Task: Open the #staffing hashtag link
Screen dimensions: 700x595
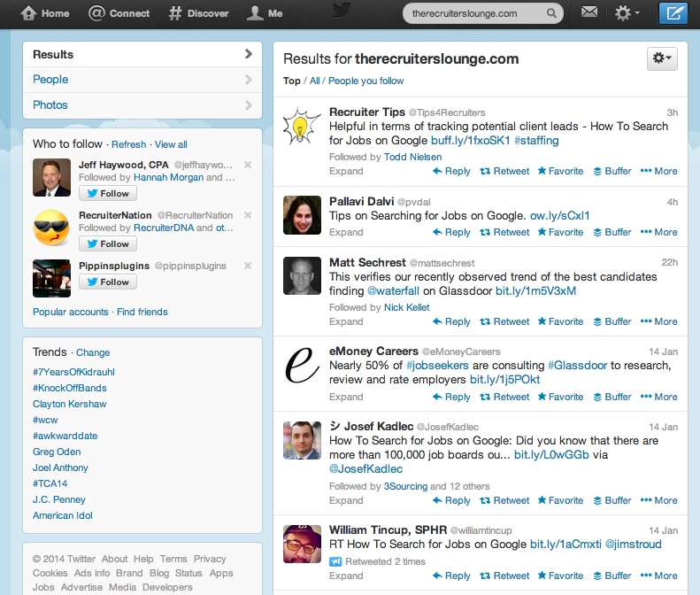Action: 536,141
